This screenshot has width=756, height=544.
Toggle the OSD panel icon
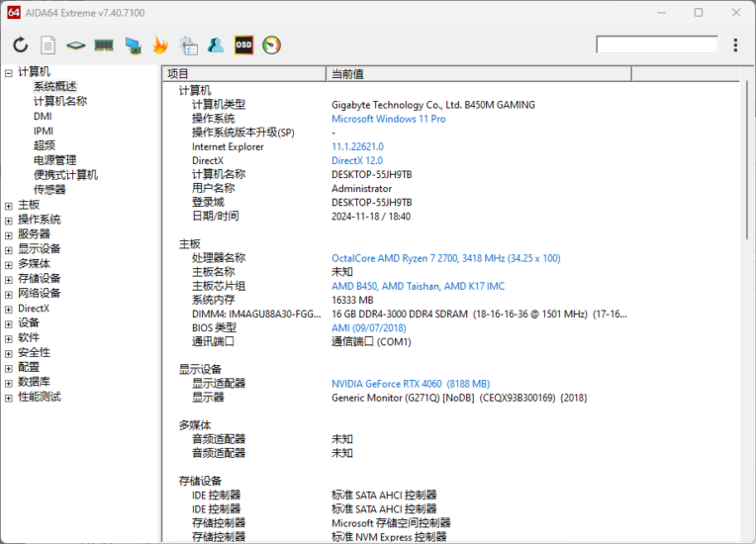coord(244,45)
